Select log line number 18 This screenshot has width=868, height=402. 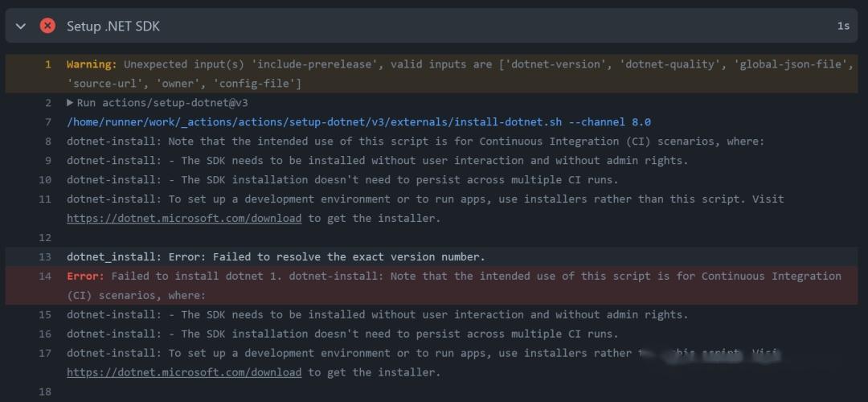point(45,392)
